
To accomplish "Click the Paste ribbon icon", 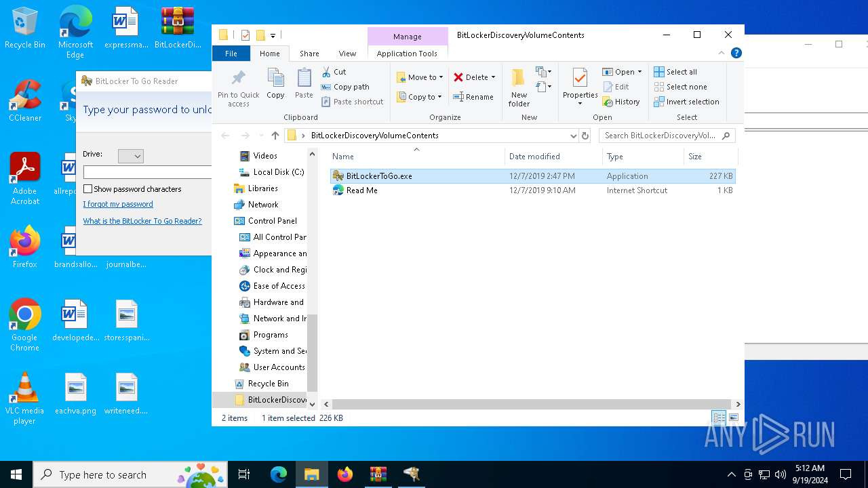I will point(304,84).
